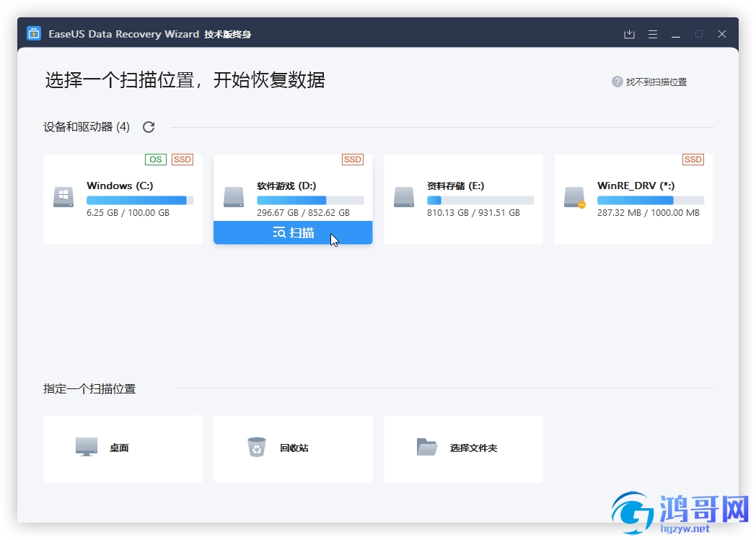Click the WinRE_DRV (*:) drive name
756x540 pixels.
click(x=636, y=186)
